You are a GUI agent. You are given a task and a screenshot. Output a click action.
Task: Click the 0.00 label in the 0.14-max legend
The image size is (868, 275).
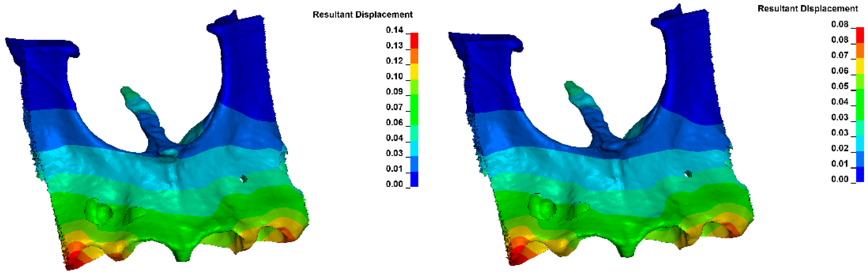point(395,184)
